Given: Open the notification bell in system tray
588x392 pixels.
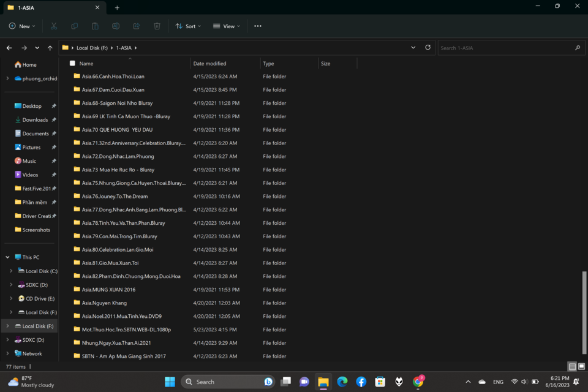Looking at the screenshot, I should point(576,382).
